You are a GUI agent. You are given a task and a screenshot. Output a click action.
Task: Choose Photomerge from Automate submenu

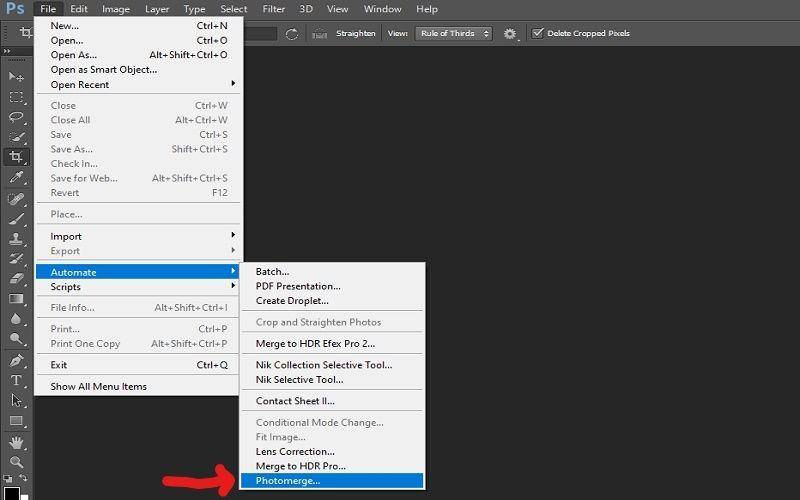(x=332, y=481)
